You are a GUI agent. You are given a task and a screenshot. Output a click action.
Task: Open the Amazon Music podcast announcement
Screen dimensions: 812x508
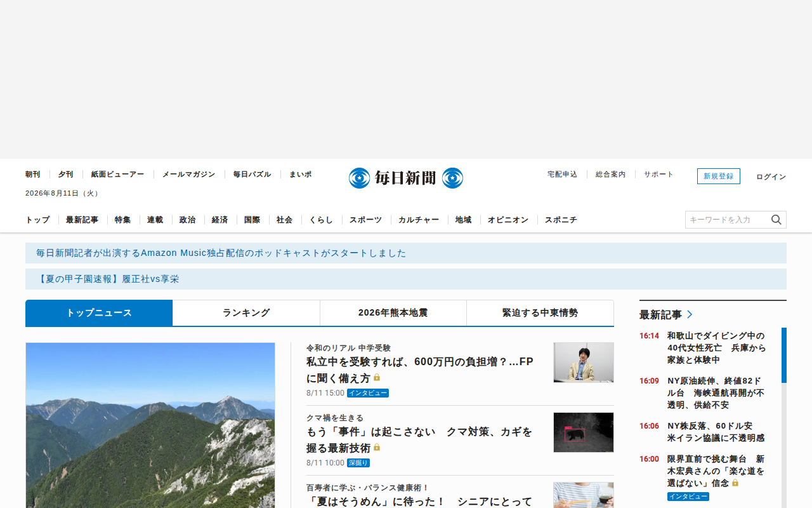pyautogui.click(x=406, y=253)
